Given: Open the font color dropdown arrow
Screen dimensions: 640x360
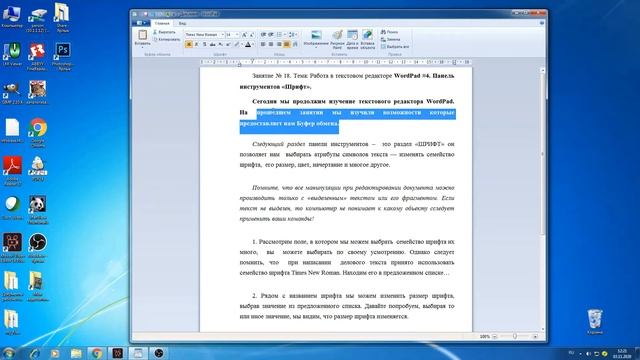Looking at the screenshot, I should click(253, 44).
